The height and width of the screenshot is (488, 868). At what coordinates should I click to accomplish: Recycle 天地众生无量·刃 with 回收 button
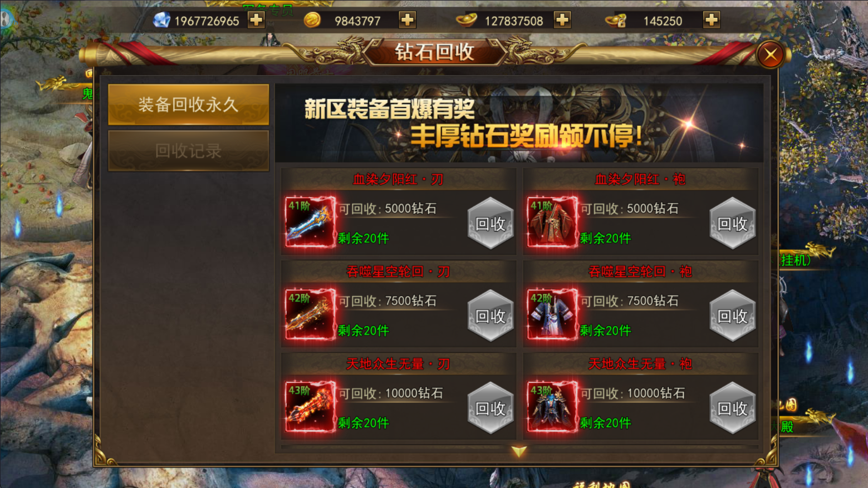coord(491,408)
